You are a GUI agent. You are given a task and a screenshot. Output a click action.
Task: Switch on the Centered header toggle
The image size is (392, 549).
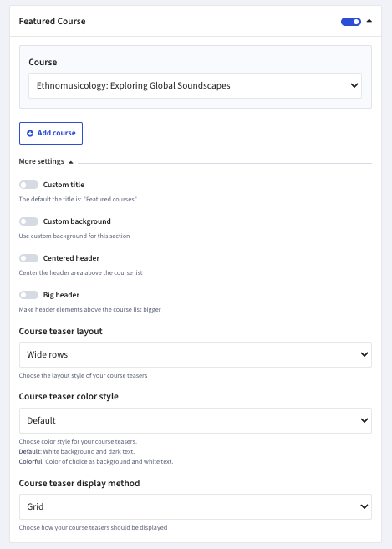coord(28,258)
